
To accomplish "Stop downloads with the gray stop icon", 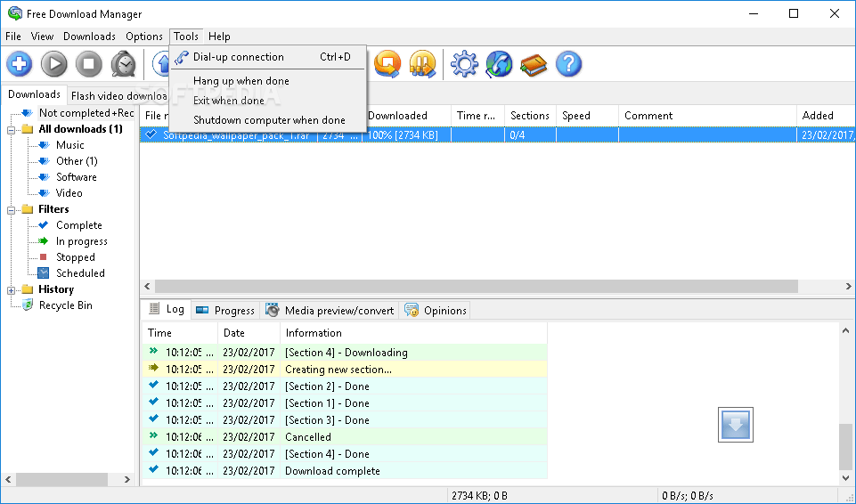I will 89,64.
